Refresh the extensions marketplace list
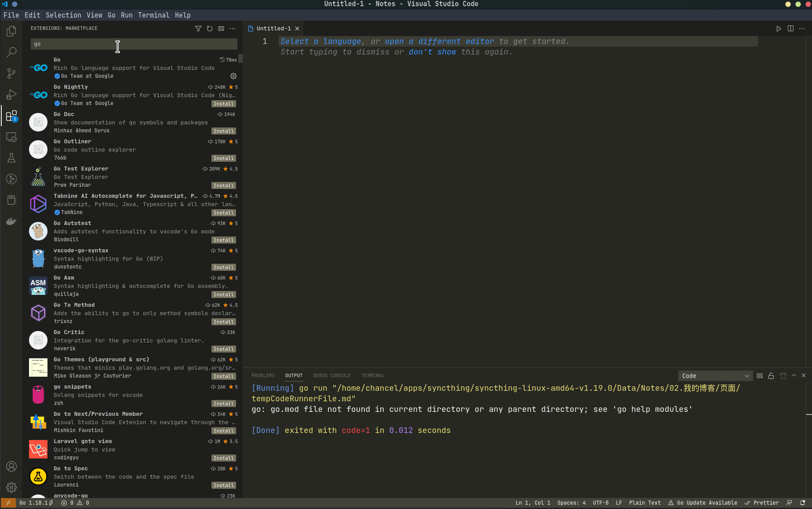The height and width of the screenshot is (509, 812). (210, 29)
